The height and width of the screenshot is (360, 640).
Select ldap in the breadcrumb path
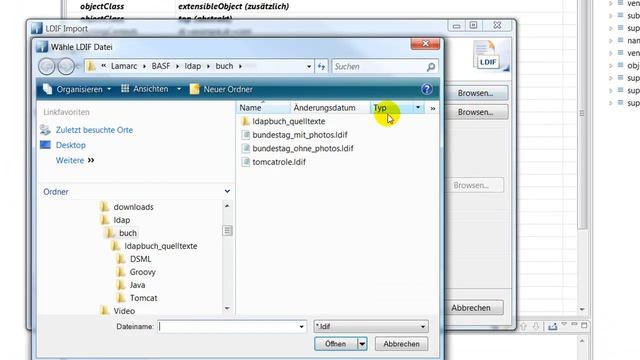(193, 66)
